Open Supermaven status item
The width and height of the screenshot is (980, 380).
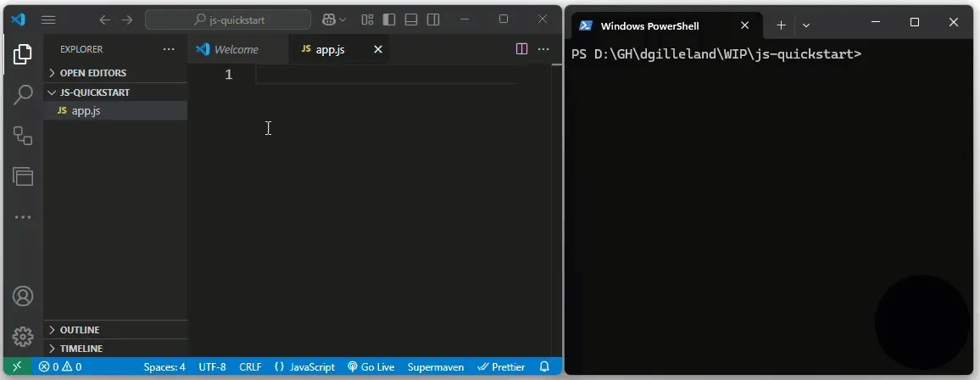(436, 367)
